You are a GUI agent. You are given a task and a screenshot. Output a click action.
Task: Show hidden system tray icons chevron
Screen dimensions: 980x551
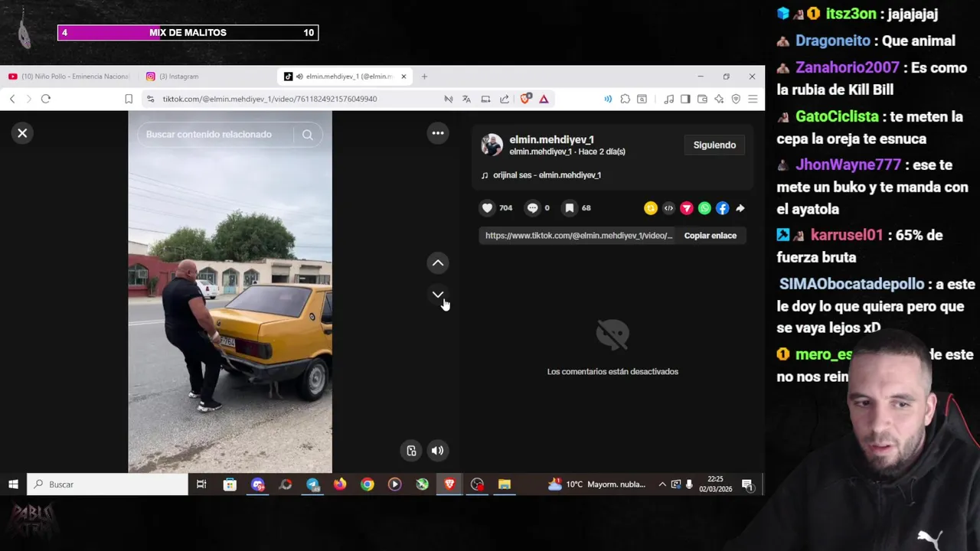(662, 484)
